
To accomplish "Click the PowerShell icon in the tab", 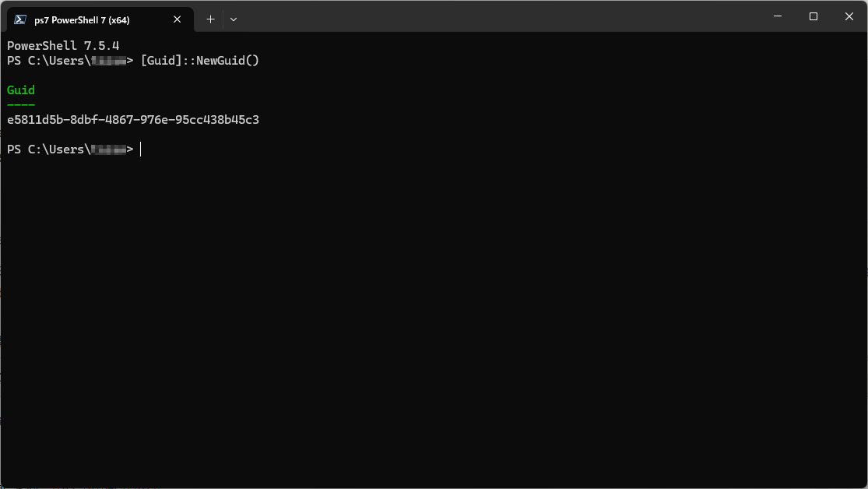I will point(20,19).
